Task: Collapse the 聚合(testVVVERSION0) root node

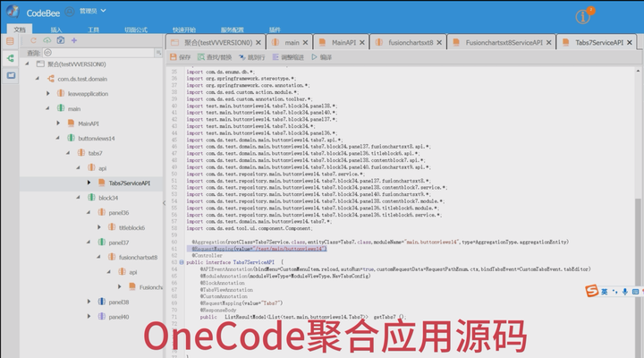Action: [27, 64]
